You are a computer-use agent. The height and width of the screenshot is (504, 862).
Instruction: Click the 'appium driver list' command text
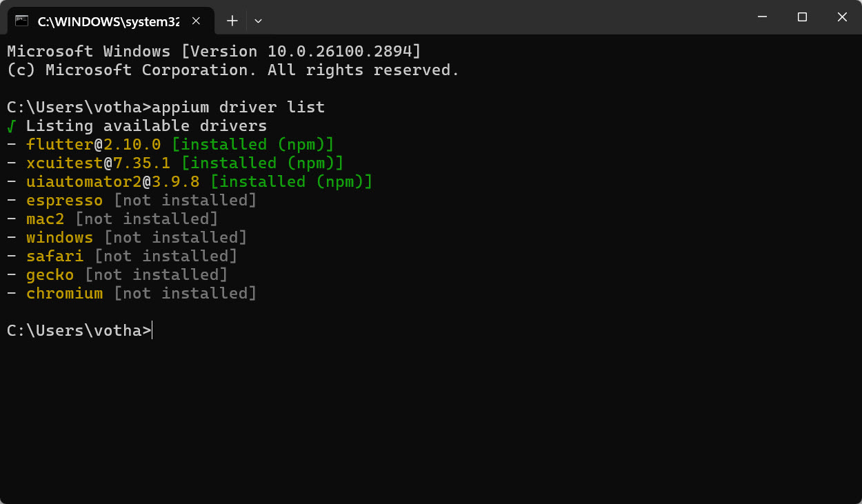239,108
